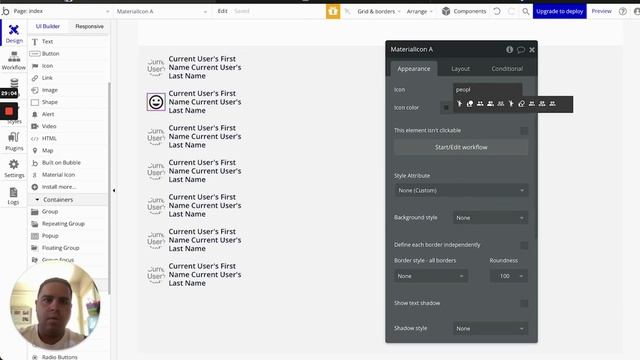Select the Floating Group container

[x=60, y=248]
